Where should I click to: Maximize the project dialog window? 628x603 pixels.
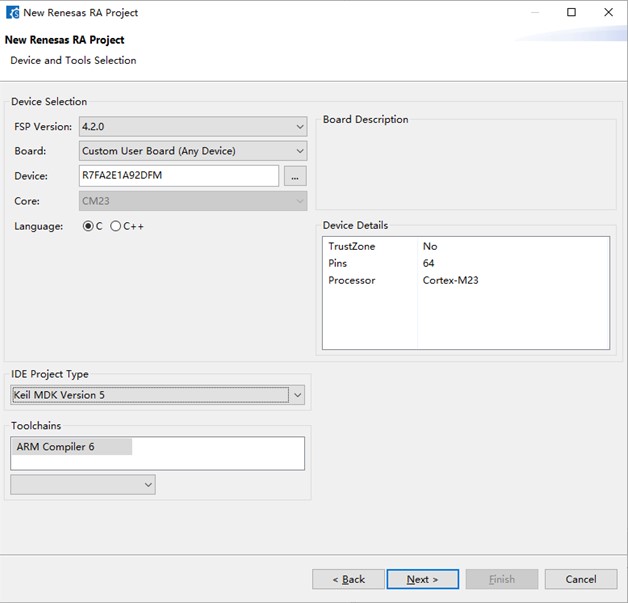(571, 13)
